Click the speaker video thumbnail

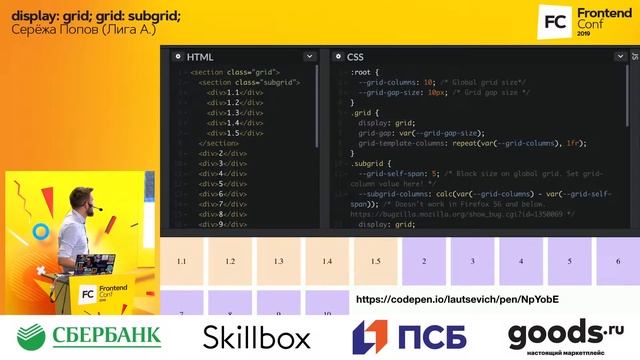tap(80, 242)
